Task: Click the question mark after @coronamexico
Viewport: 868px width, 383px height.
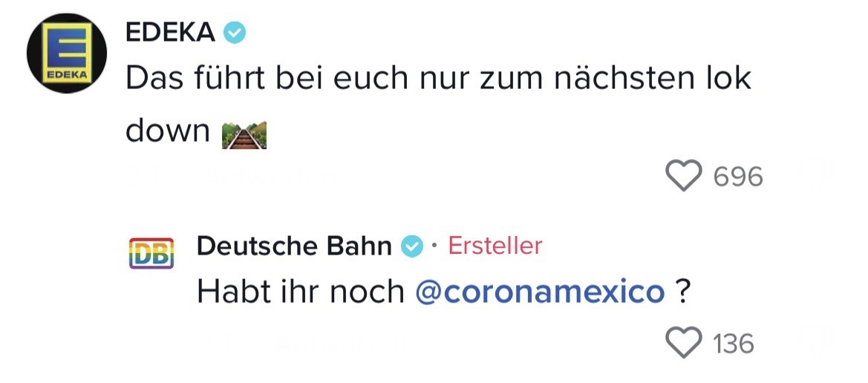Action: coord(681,292)
